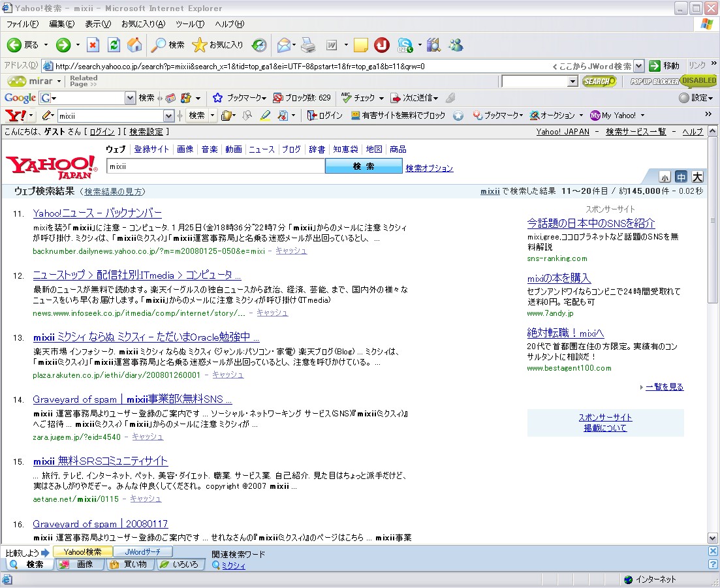The width and height of the screenshot is (720, 588).
Task: Open the Back button history dropdown arrow
Action: click(46, 44)
